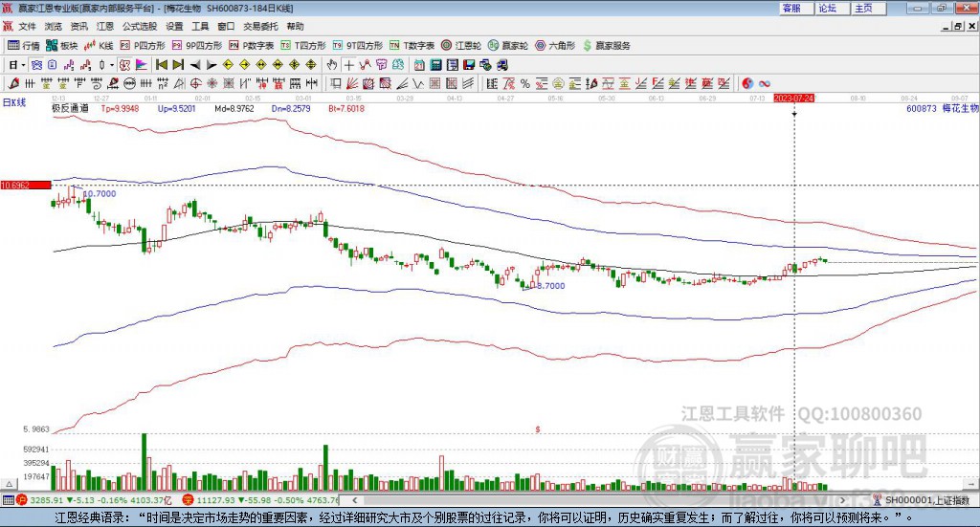Select the red pencil drawing tool
Viewport: 980px width, 527px height.
(13, 83)
